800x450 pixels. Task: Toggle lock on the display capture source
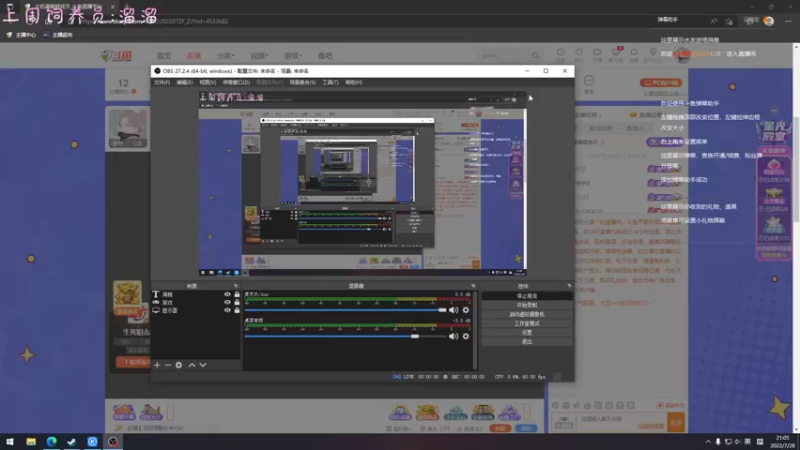coord(237,310)
